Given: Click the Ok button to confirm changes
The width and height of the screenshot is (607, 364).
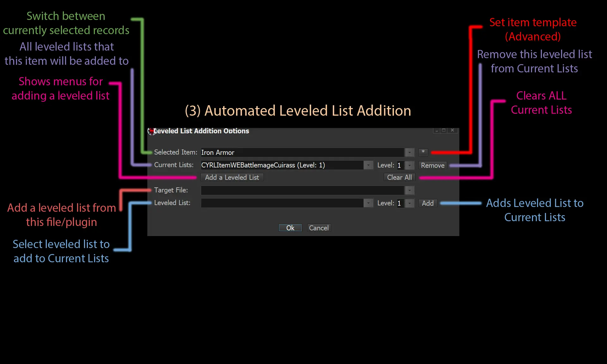Looking at the screenshot, I should (x=290, y=227).
